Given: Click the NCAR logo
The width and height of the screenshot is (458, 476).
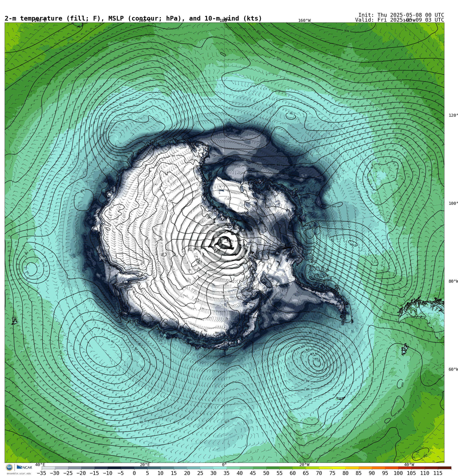Looking at the screenshot, I should tap(24, 467).
